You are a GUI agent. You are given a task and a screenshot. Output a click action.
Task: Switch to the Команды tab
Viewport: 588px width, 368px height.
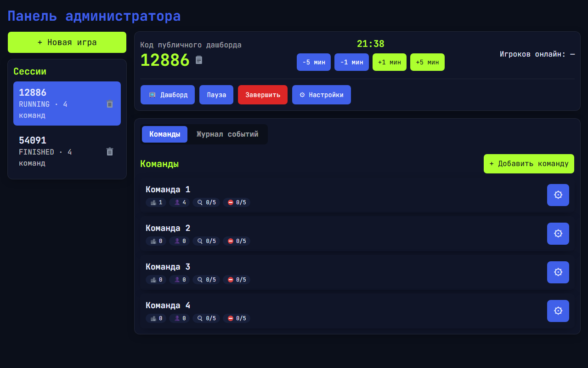pos(164,134)
